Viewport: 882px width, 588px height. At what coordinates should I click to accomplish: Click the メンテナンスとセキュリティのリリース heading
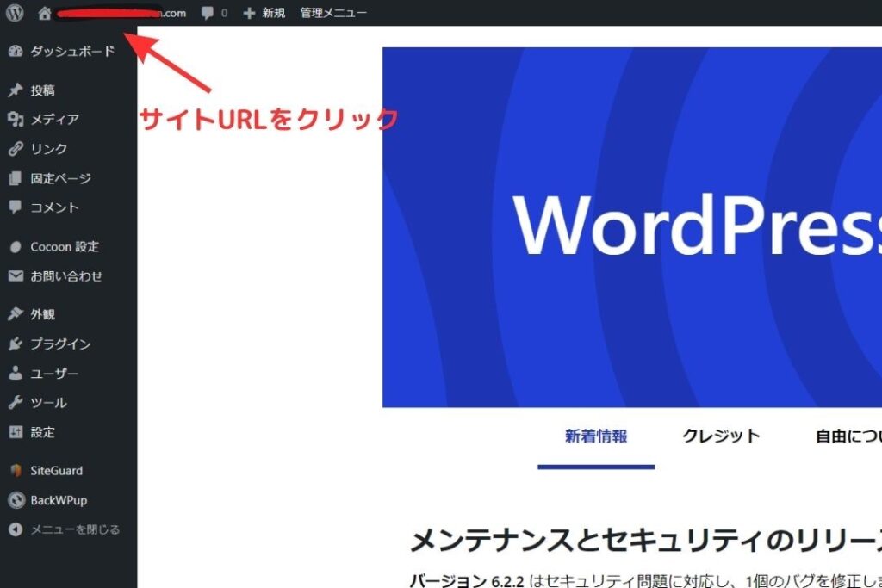pos(646,541)
